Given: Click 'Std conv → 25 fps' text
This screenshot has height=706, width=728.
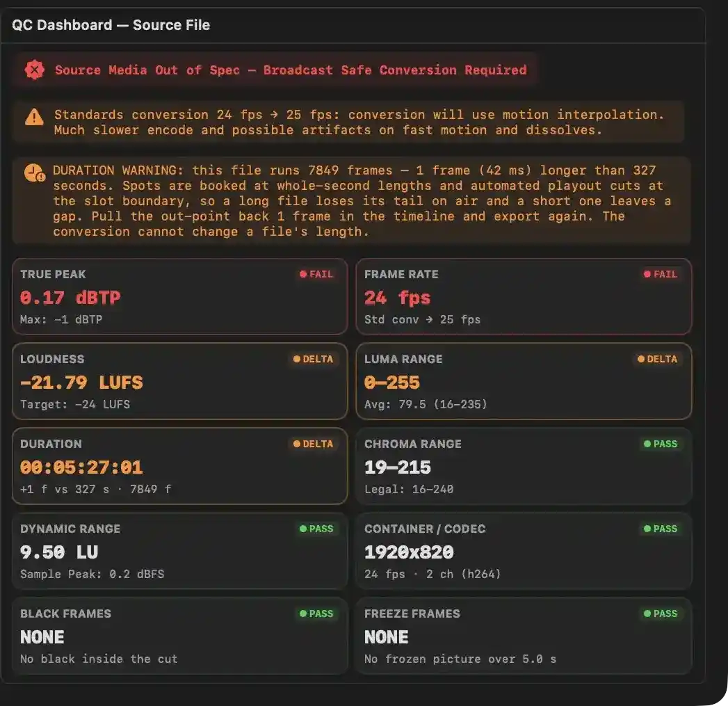Looking at the screenshot, I should [x=423, y=319].
